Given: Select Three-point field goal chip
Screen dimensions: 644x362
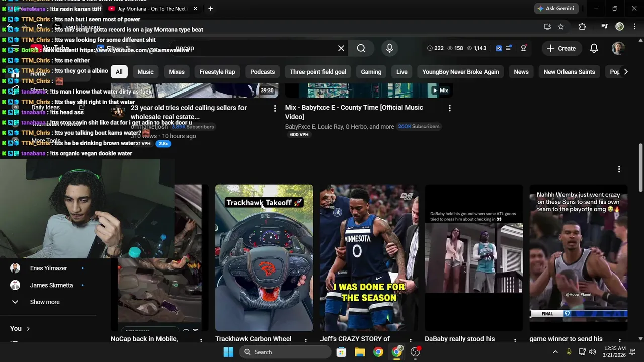Looking at the screenshot, I should point(318,72).
